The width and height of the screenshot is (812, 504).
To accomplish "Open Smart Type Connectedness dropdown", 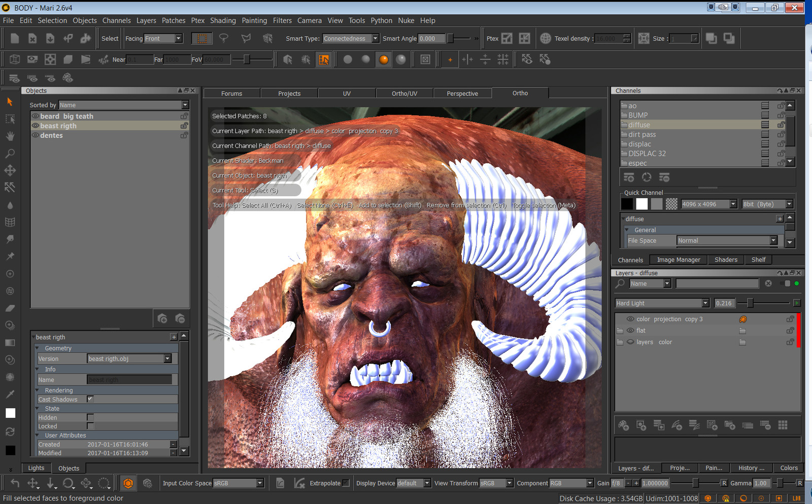I will pos(351,39).
